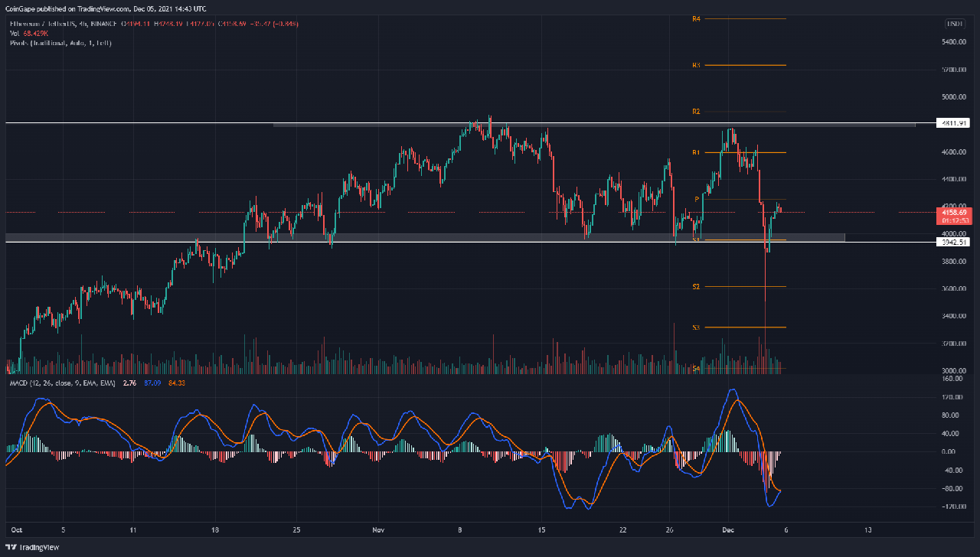Click the R2 pivot level label
Image resolution: width=980 pixels, height=557 pixels.
pos(696,112)
